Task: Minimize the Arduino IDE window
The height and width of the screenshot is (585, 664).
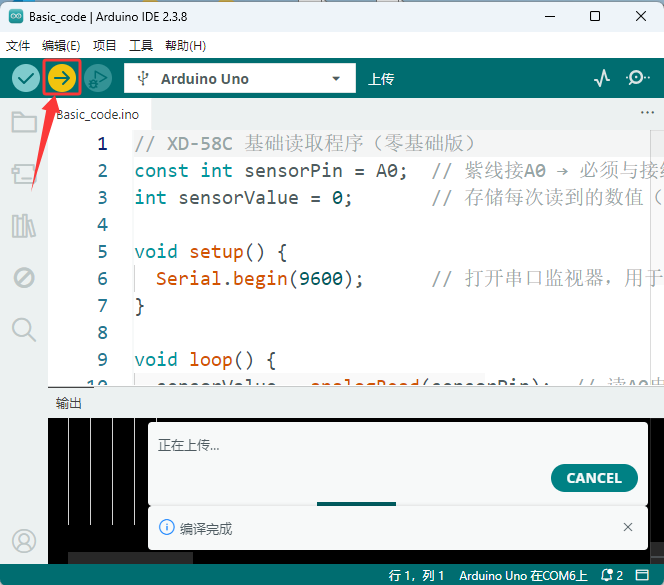Action: coord(550,17)
